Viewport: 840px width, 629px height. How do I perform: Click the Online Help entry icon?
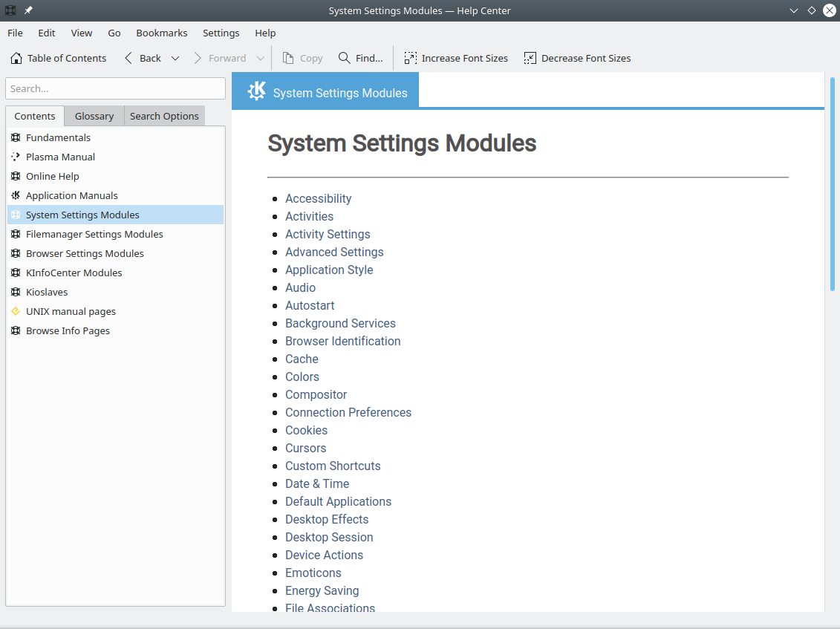point(16,176)
